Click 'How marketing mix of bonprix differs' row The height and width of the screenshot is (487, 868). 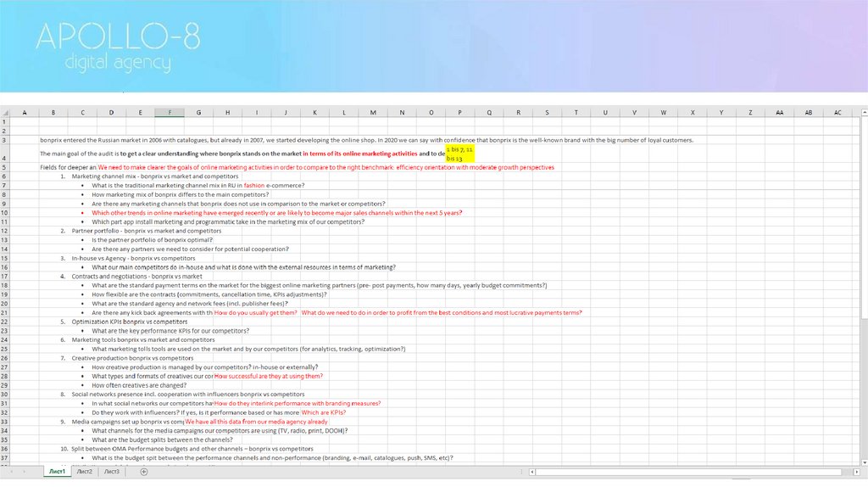point(180,194)
